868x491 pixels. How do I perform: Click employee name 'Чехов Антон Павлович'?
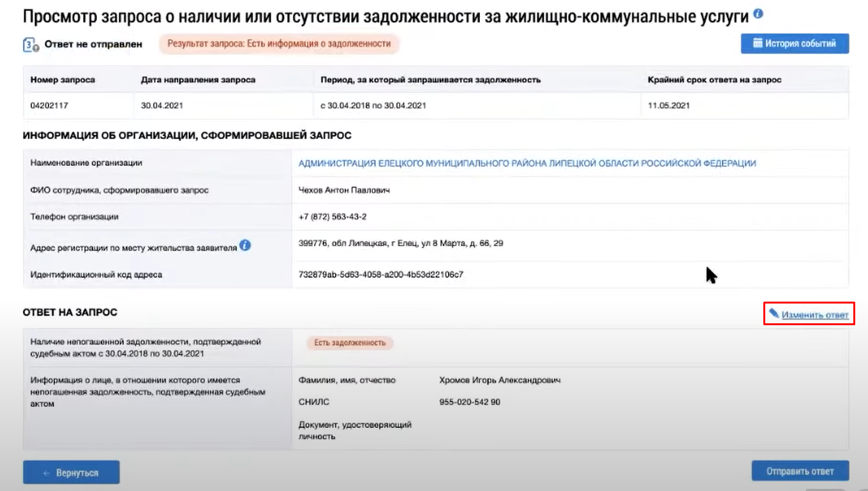(344, 190)
